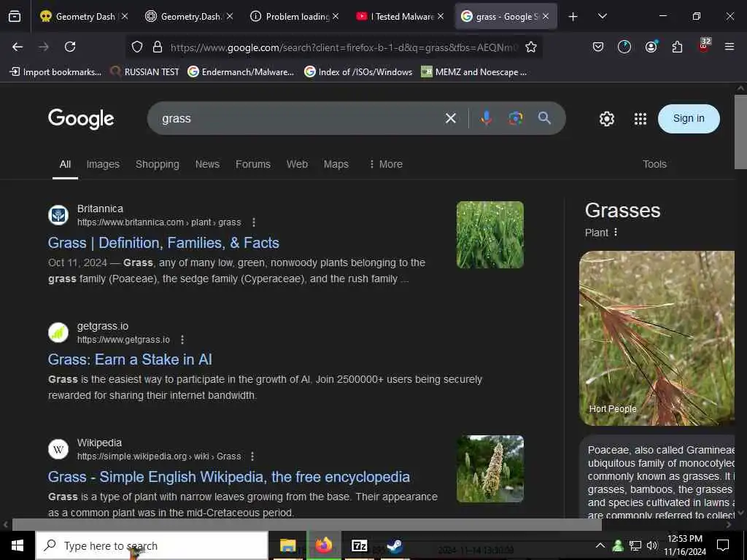Click into the Google search field
747x560 pixels.
tap(300, 118)
